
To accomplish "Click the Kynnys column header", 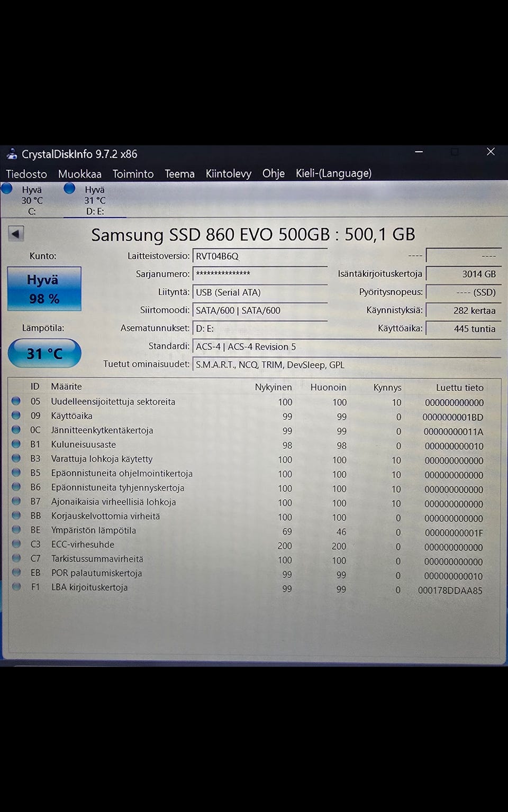I will point(387,387).
